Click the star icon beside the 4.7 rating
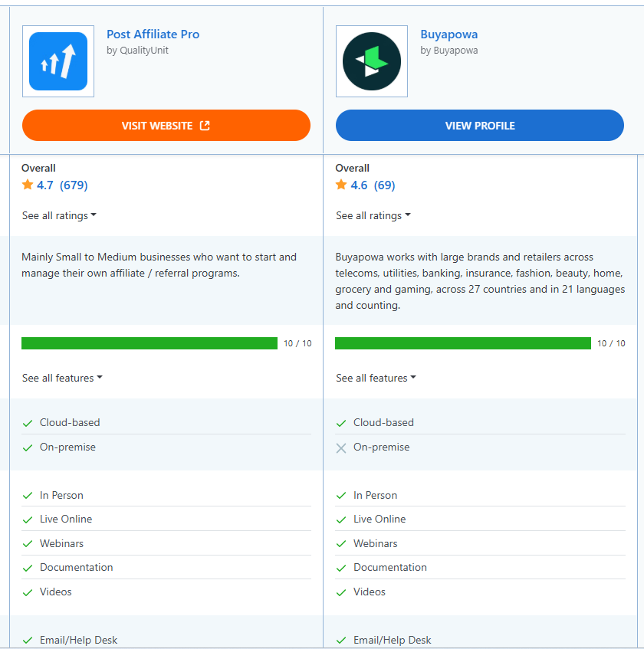Screen dimensions: 644x649 coord(26,185)
